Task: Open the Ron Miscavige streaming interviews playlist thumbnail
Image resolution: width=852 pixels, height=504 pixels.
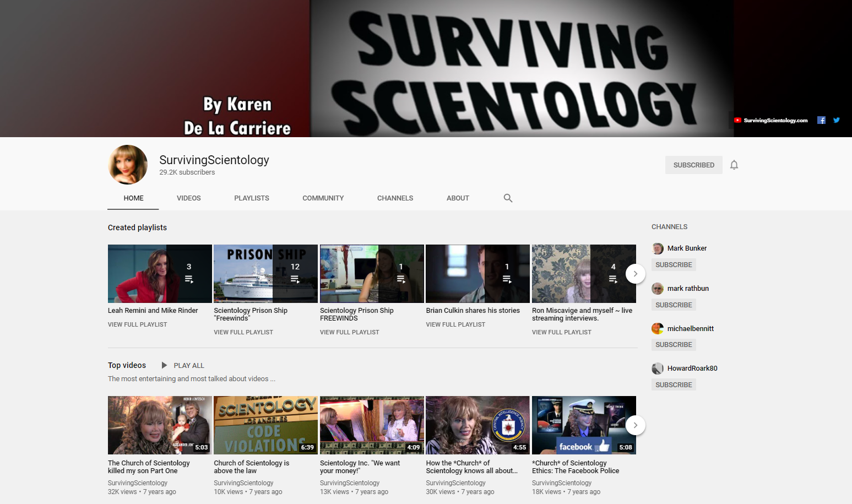Action: (x=584, y=274)
